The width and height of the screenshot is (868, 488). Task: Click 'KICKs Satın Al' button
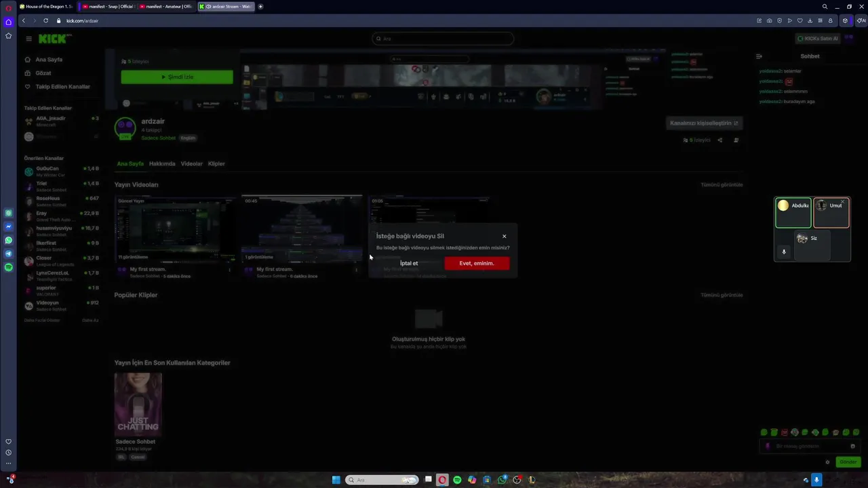point(818,39)
